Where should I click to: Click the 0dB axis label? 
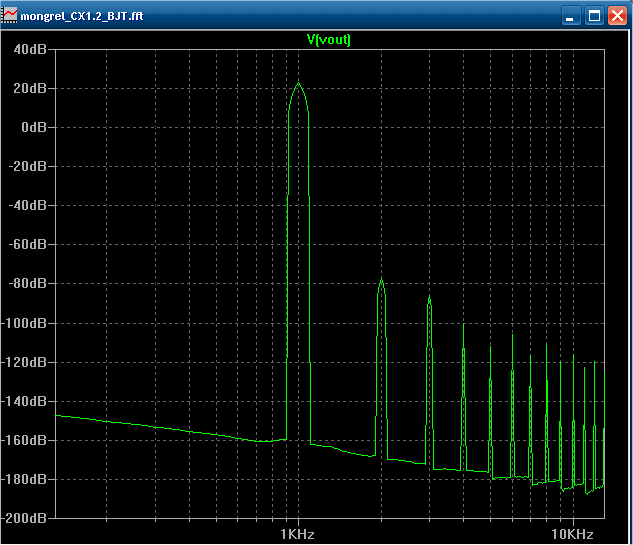point(34,127)
